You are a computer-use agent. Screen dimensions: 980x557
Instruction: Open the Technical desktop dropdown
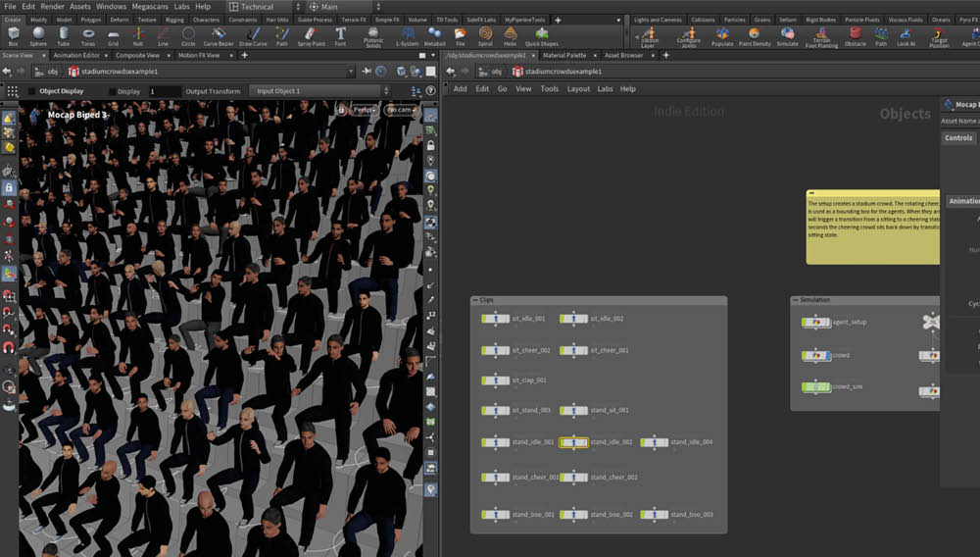[x=260, y=7]
